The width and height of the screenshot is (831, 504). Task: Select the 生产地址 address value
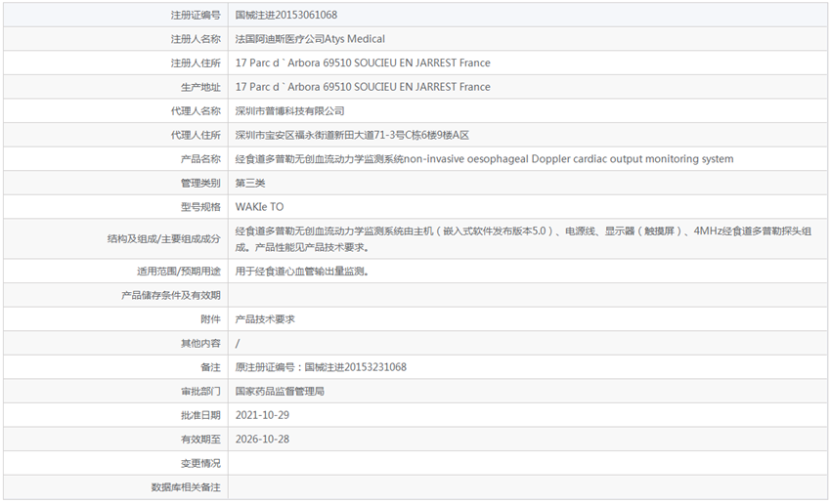coord(363,87)
